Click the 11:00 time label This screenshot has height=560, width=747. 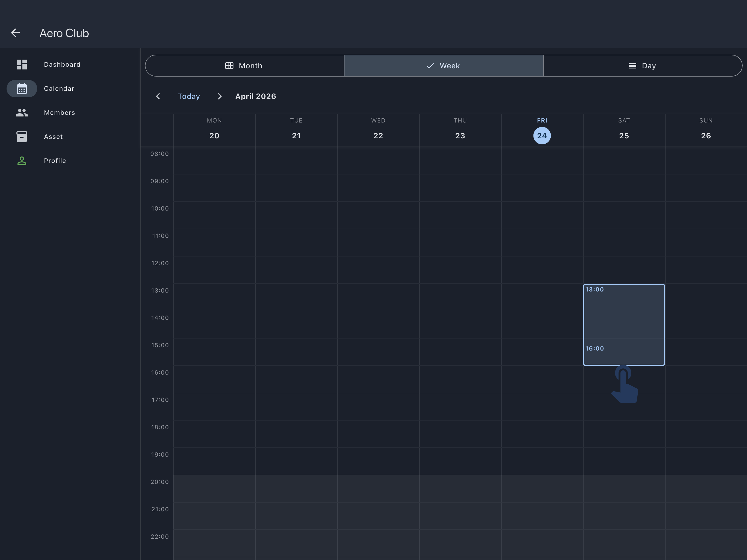[161, 236]
